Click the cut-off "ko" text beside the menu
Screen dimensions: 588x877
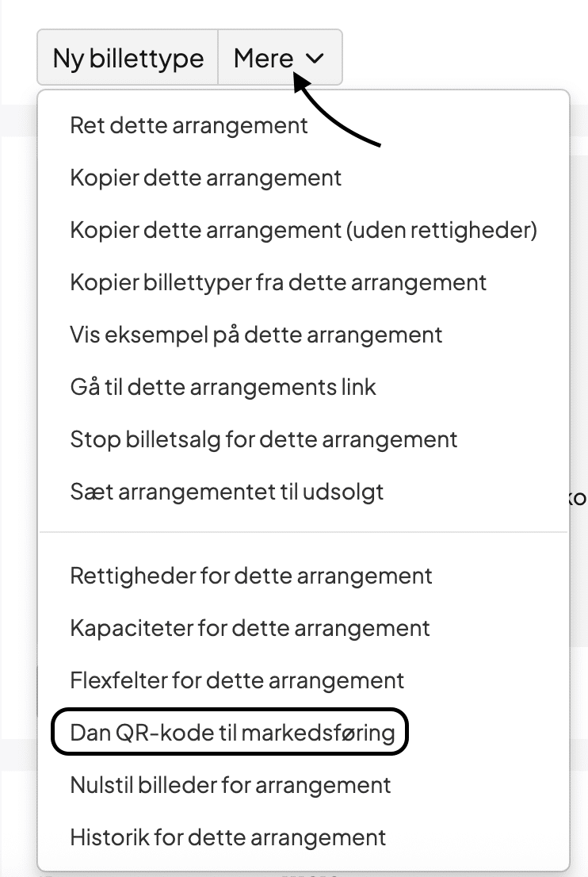pyautogui.click(x=578, y=499)
